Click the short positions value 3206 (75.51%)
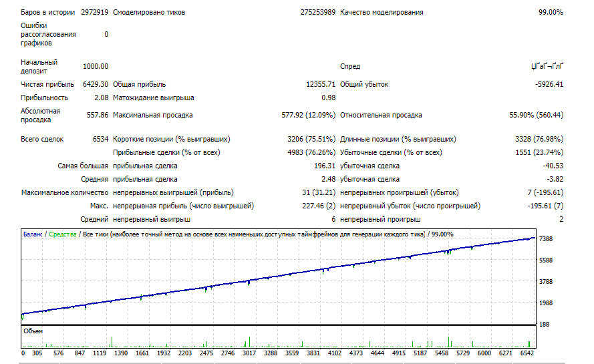Image resolution: width=594 pixels, height=364 pixels. (311, 139)
